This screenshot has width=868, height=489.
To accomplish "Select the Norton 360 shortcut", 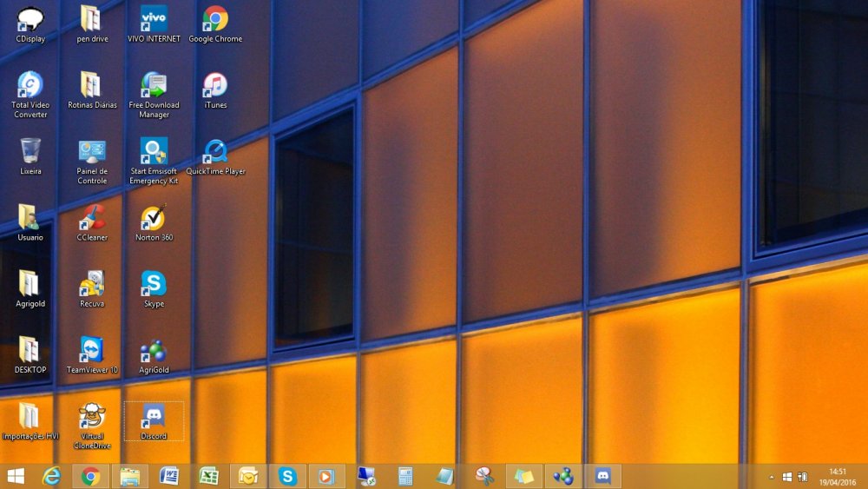I will coord(154,218).
